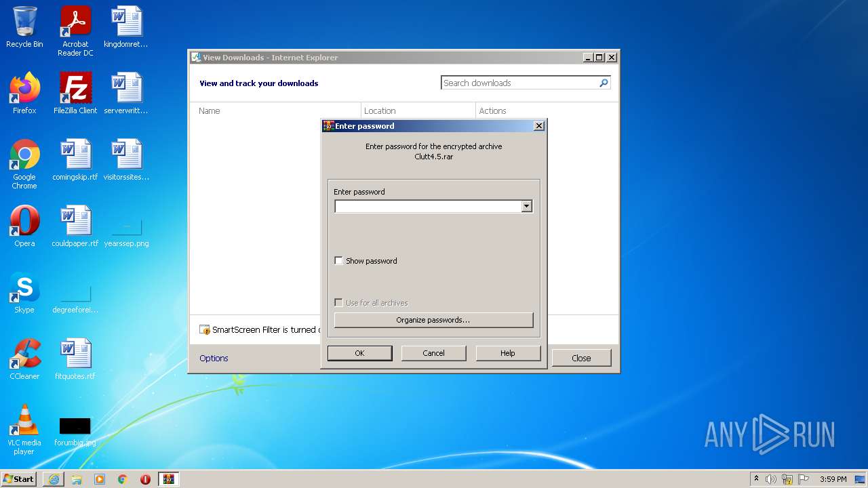Switch to WinRAR taskbar button
The width and height of the screenshot is (868, 488).
[168, 479]
